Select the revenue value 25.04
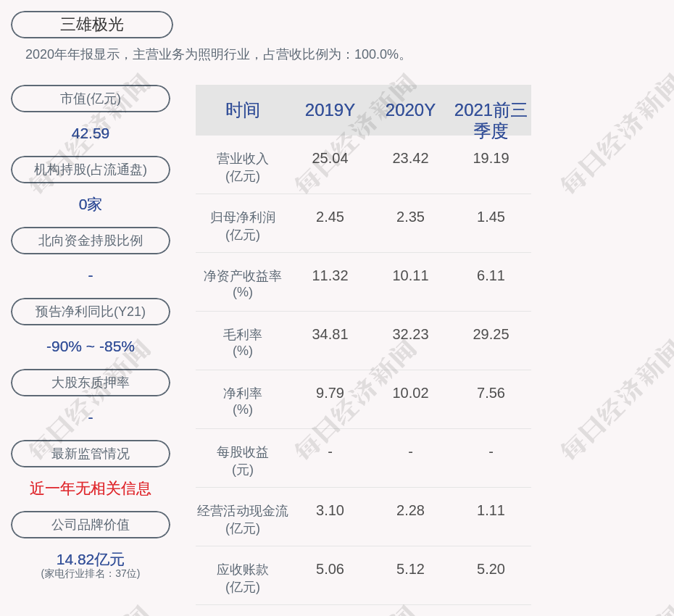This screenshot has height=616, width=674. [330, 158]
